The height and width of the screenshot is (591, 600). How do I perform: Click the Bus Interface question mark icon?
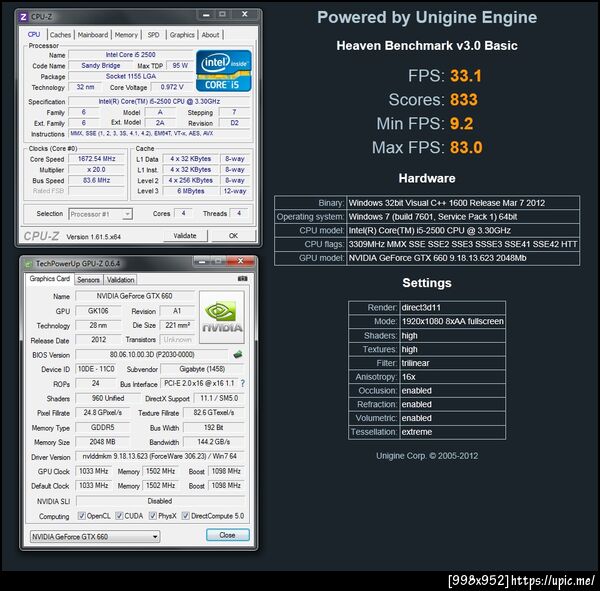tap(243, 383)
